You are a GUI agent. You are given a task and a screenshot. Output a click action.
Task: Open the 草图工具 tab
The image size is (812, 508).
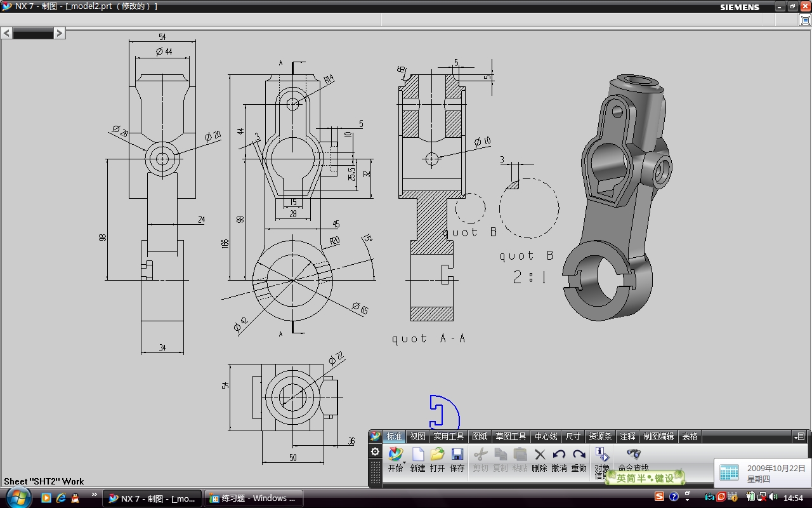[x=511, y=436]
